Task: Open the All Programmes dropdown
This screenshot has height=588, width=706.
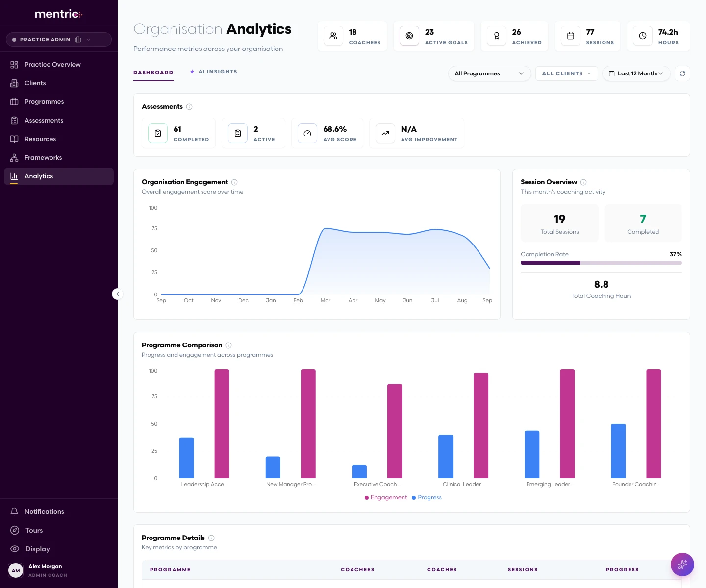Action: click(489, 73)
